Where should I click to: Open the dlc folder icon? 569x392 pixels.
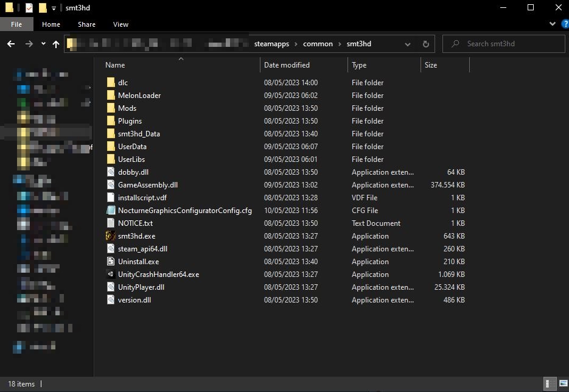click(x=111, y=82)
